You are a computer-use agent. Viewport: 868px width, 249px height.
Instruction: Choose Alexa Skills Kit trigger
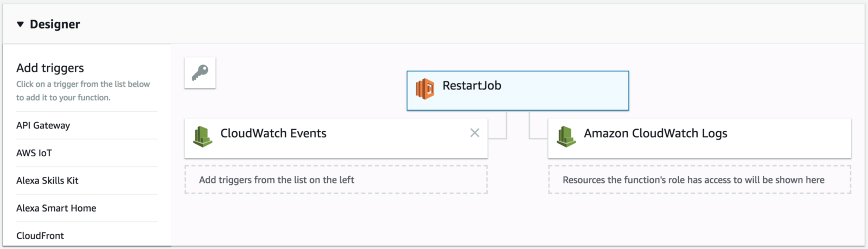tap(47, 181)
